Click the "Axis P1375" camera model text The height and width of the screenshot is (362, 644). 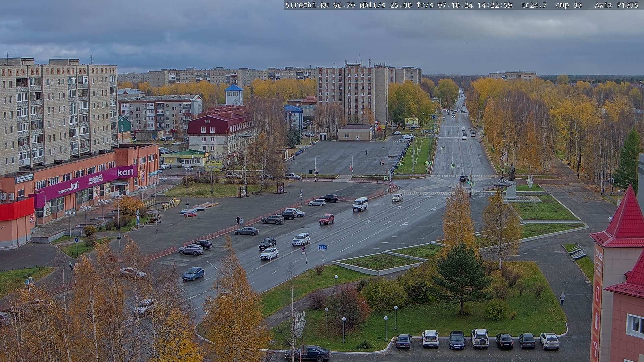(x=617, y=5)
